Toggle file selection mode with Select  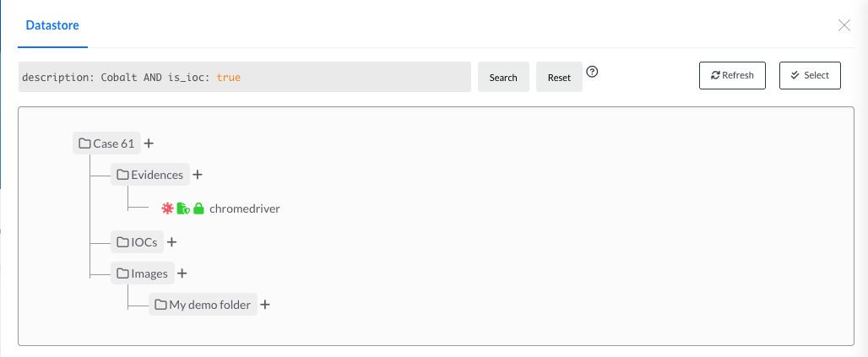pos(809,75)
